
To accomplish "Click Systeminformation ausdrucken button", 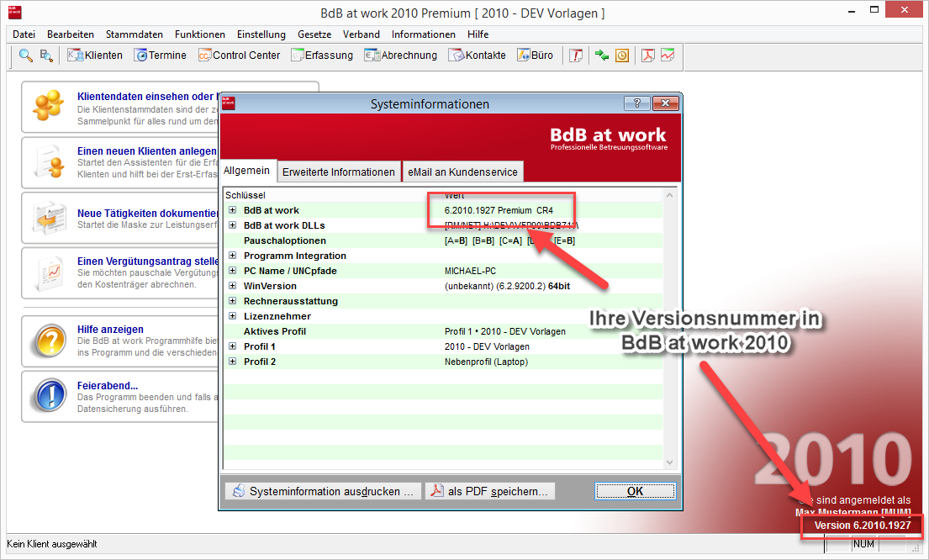I will [323, 491].
